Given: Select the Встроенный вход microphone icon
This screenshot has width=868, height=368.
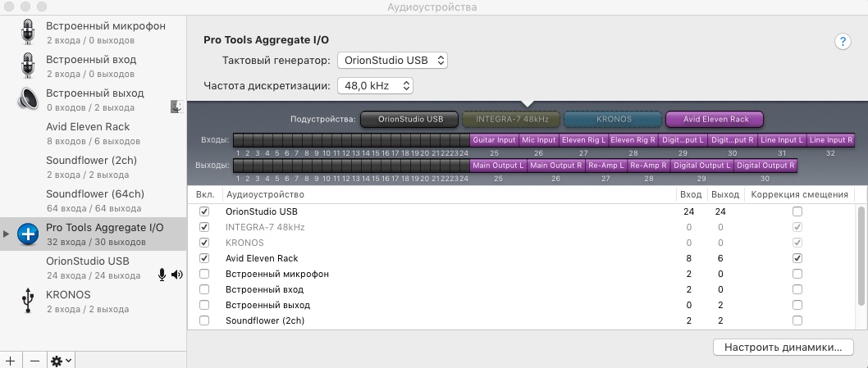Looking at the screenshot, I should point(28,66).
